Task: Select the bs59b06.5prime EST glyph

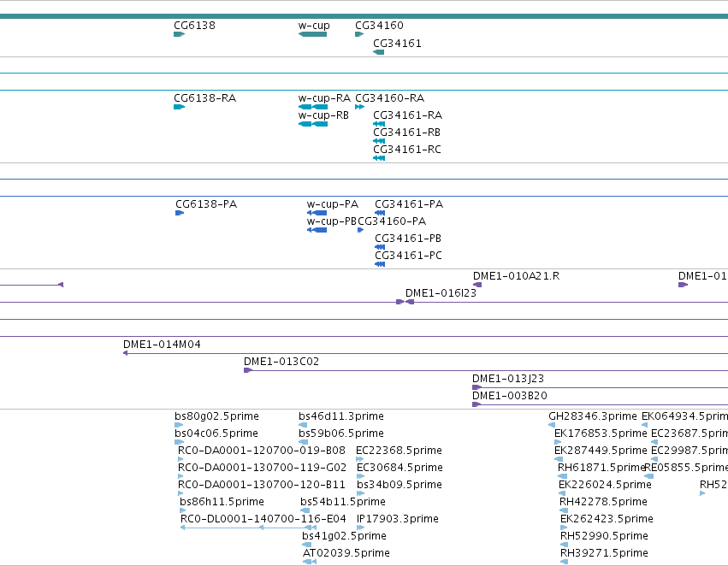Action: (303, 442)
